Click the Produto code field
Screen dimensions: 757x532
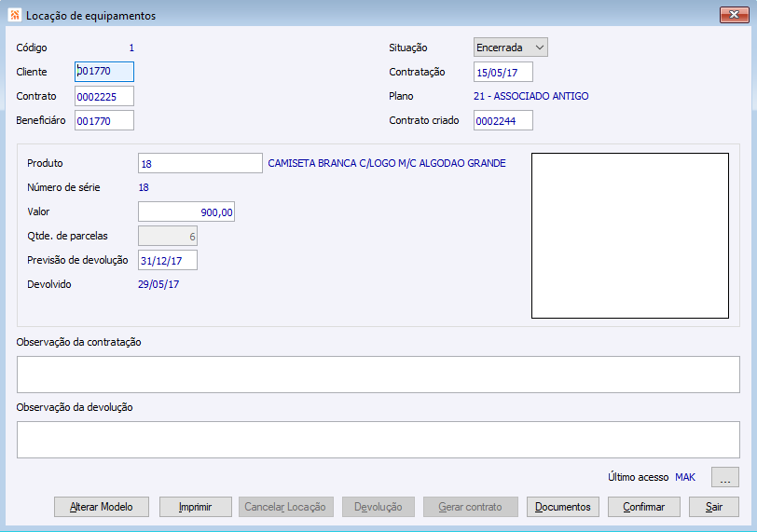[x=200, y=163]
